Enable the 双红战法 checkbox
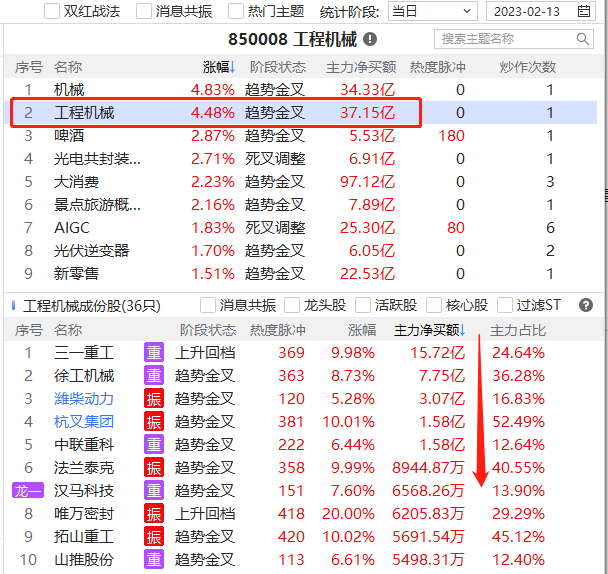Screen dimensions: 608x574 (52, 11)
